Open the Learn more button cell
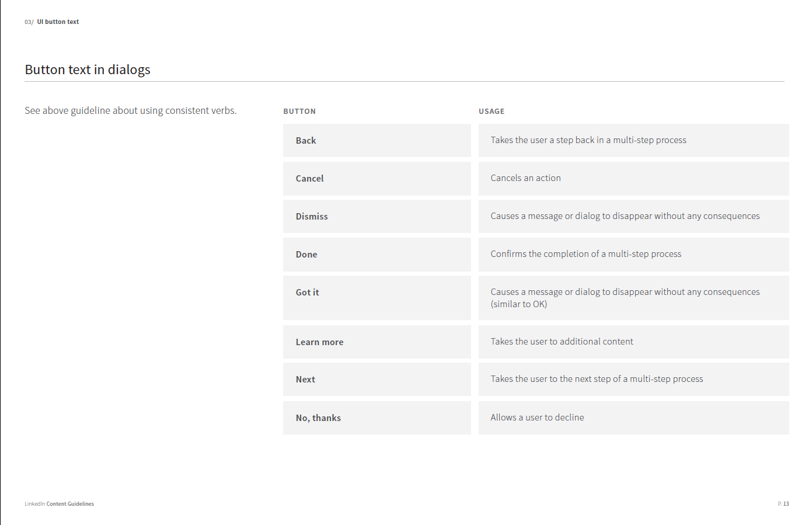 (377, 342)
